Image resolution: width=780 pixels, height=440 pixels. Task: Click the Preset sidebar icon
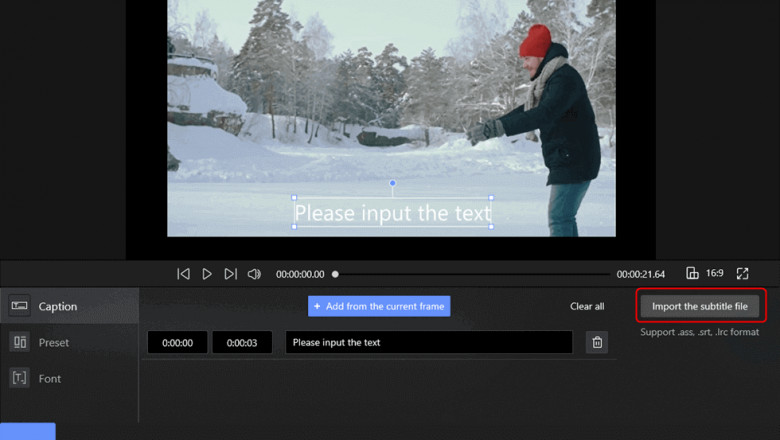pyautogui.click(x=19, y=342)
